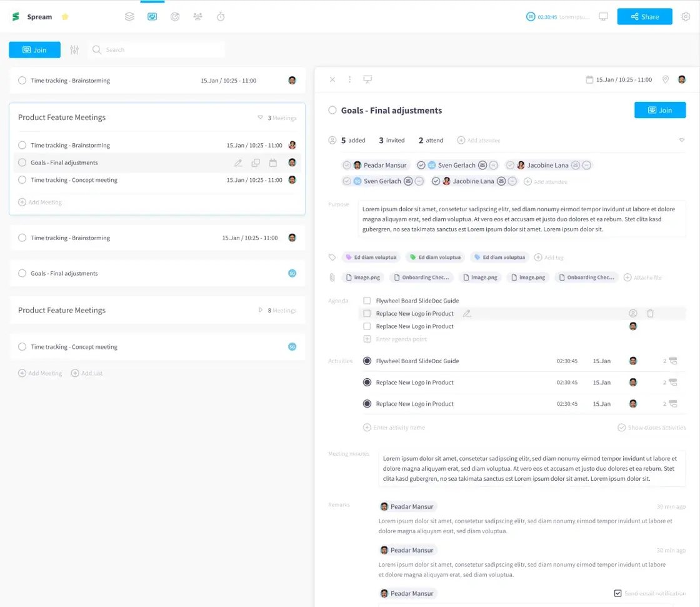Click the presentation screen icon in details toolbar
The image size is (700, 607).
pyautogui.click(x=367, y=79)
